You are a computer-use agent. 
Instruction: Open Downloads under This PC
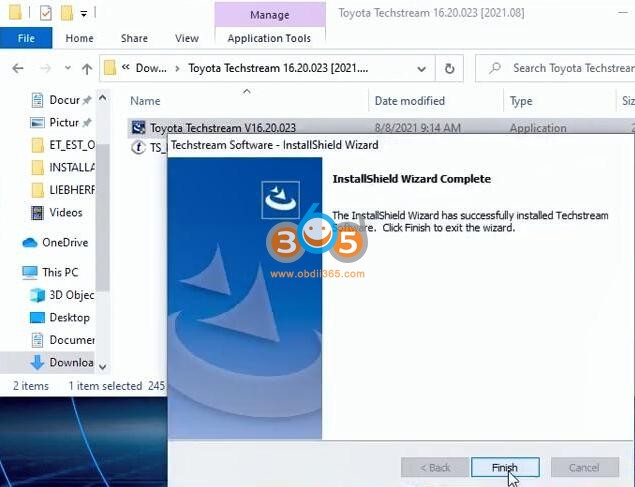[x=71, y=362]
